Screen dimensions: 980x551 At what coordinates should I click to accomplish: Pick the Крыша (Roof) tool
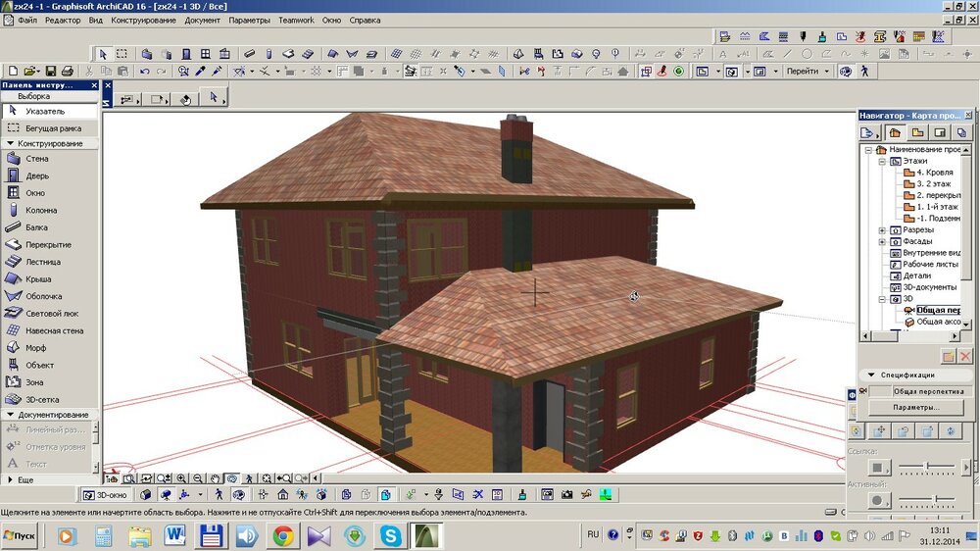37,279
